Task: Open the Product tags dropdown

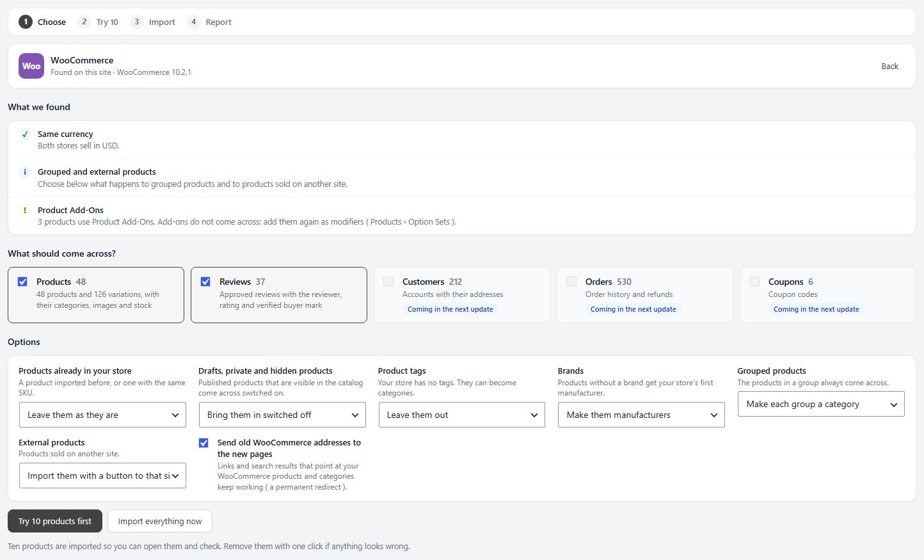Action: pyautogui.click(x=461, y=415)
